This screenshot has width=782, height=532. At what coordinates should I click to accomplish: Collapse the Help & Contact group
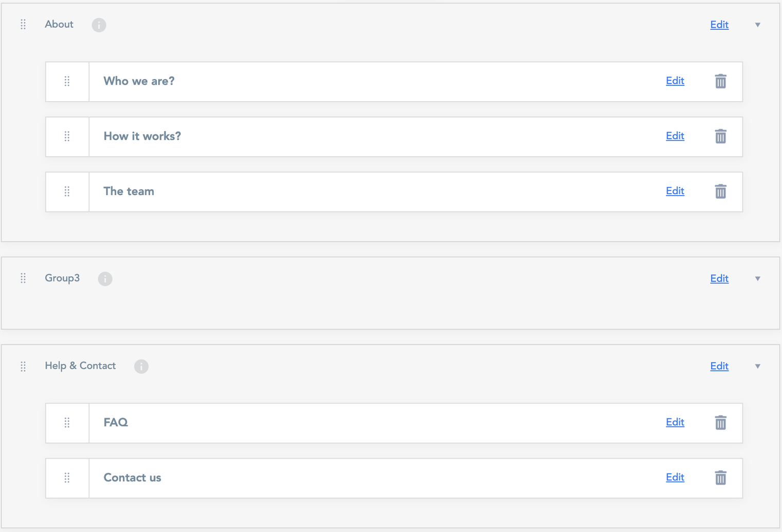tap(757, 366)
